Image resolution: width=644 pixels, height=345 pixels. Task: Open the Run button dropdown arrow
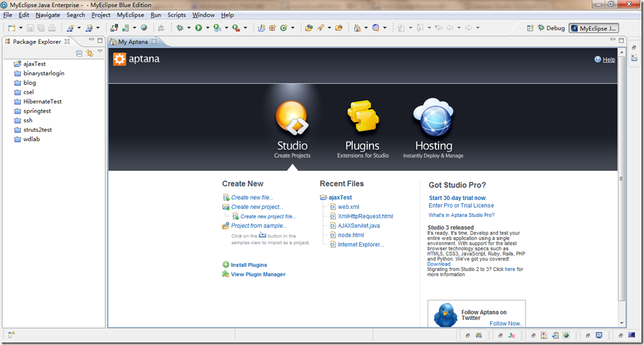click(208, 28)
